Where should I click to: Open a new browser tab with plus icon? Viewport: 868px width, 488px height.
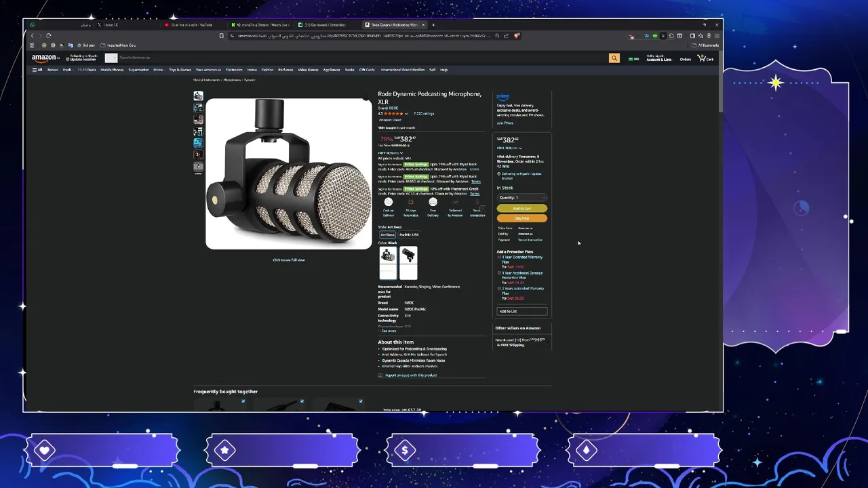[x=433, y=25]
